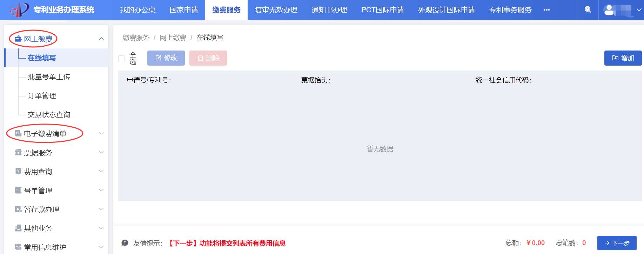Click the 费用查询 sidebar icon
The width and height of the screenshot is (644, 254).
[x=18, y=171]
